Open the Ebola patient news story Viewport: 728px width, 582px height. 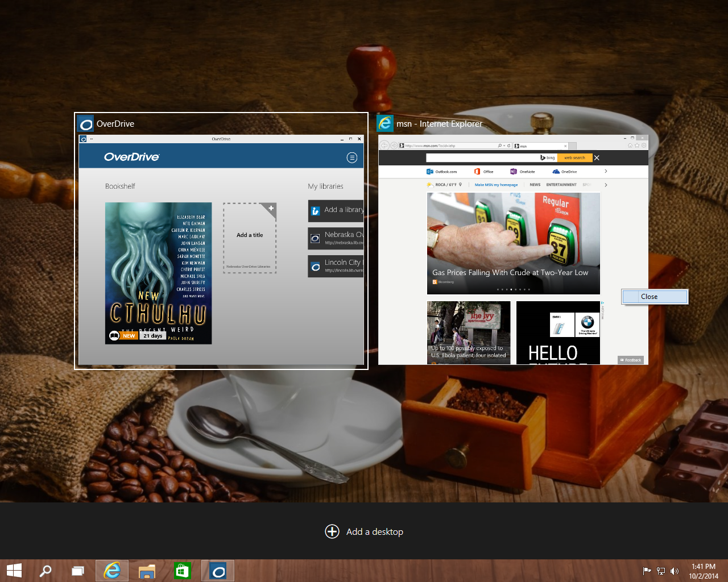click(x=469, y=332)
